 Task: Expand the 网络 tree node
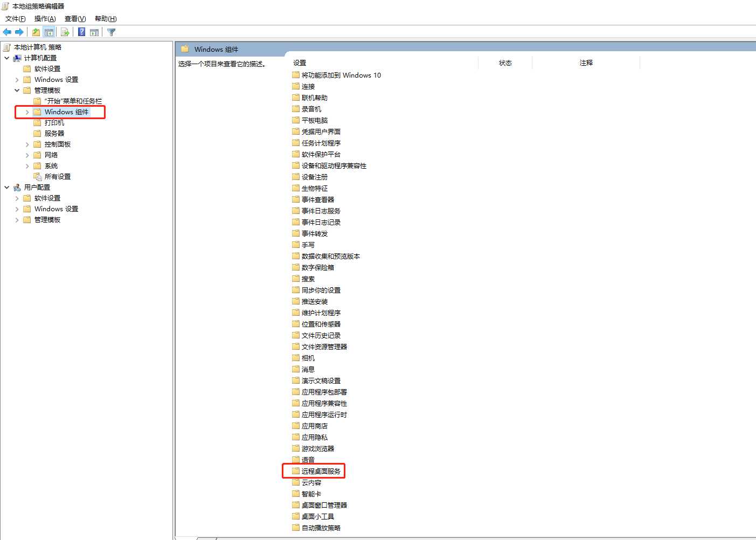(27, 155)
